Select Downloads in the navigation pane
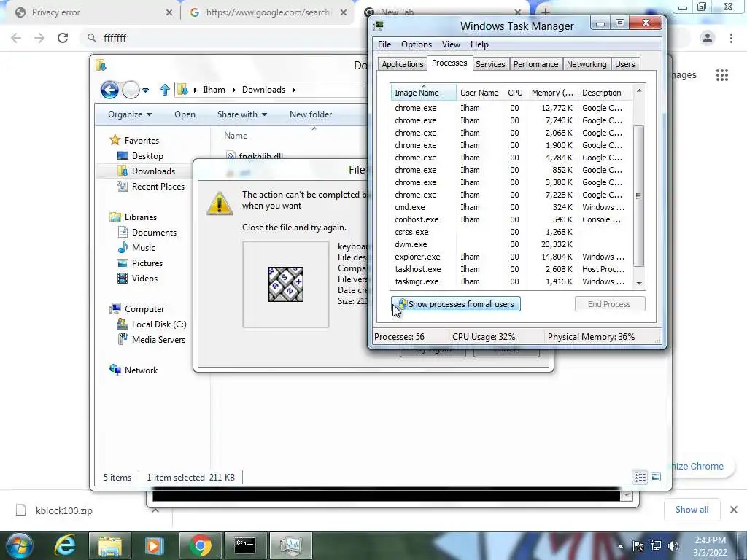The height and width of the screenshot is (560, 747). (x=153, y=171)
